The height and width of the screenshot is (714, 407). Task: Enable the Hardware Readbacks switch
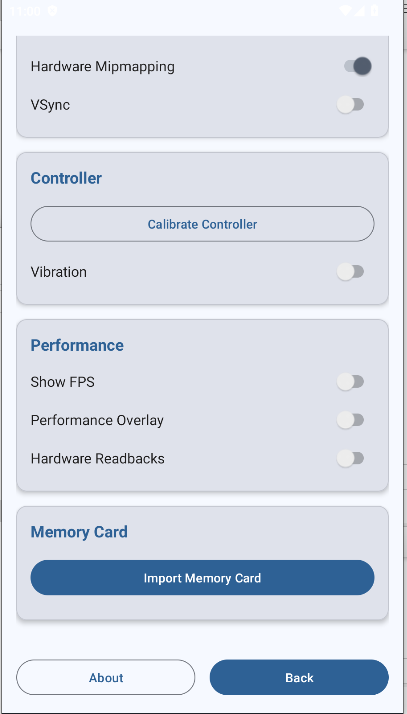pyautogui.click(x=350, y=458)
